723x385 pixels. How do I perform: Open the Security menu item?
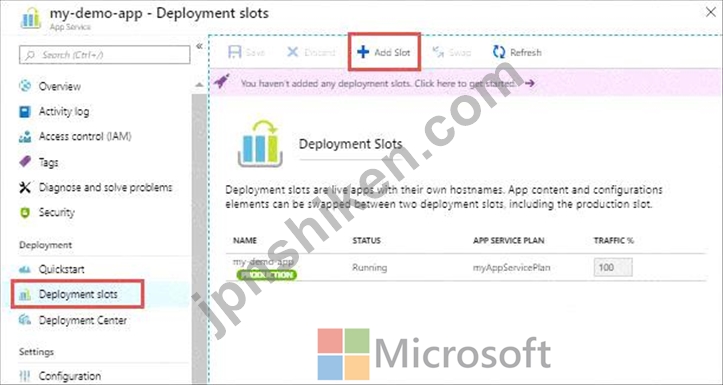click(56, 213)
